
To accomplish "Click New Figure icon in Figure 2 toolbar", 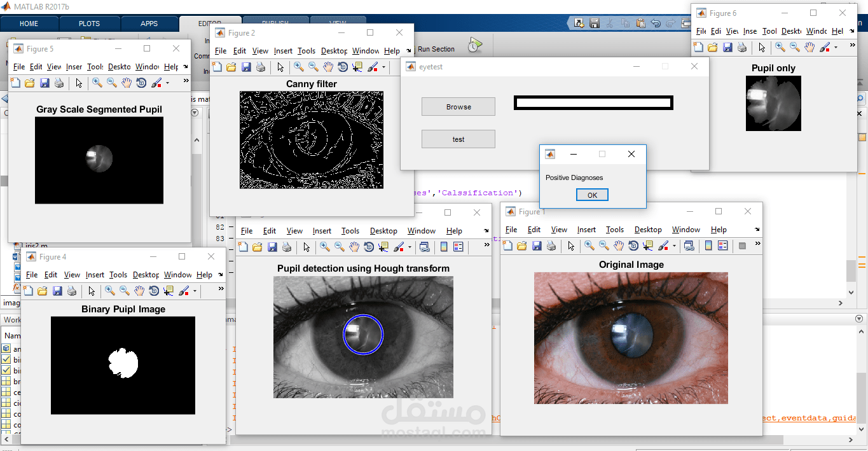I will 217,67.
